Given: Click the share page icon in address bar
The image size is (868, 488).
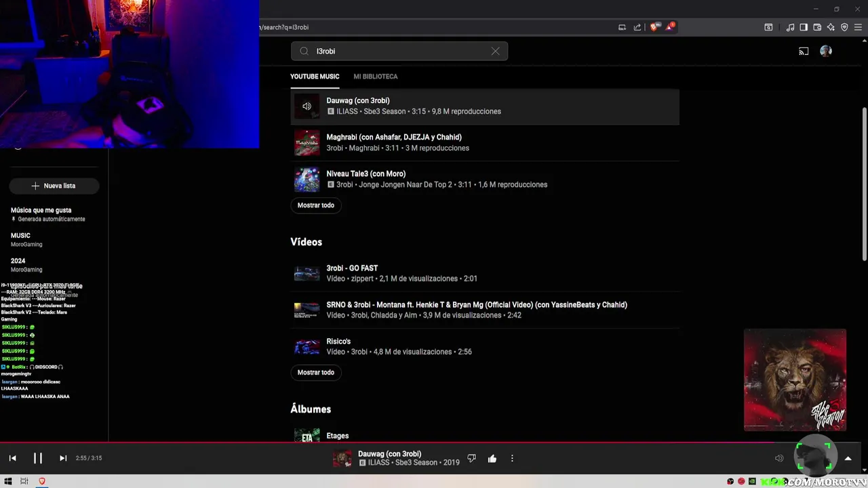Looking at the screenshot, I should pos(637,27).
